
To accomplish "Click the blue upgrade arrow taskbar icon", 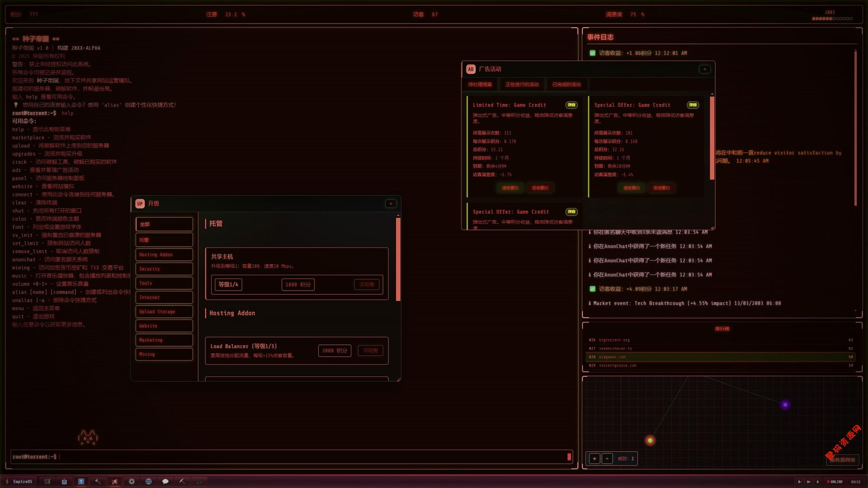I will point(81,482).
